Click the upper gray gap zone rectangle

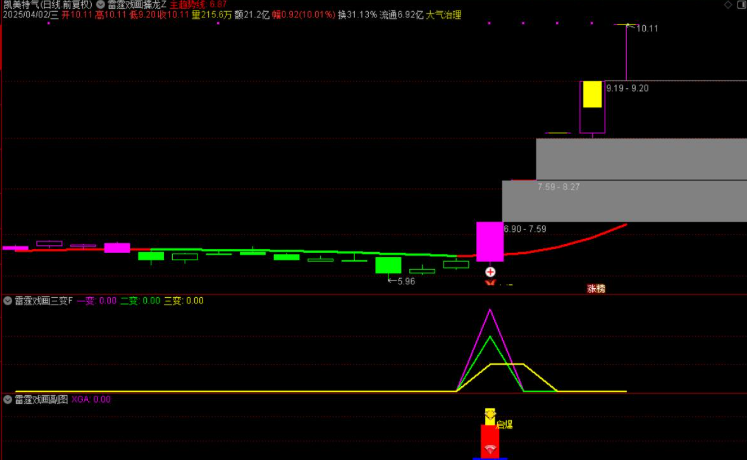[x=640, y=158]
